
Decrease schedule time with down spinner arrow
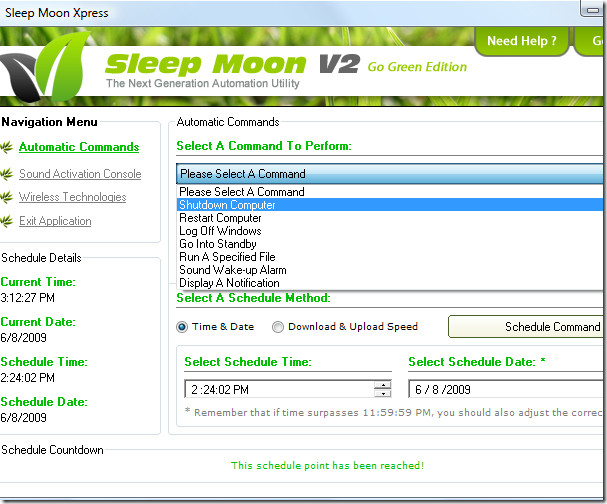click(383, 394)
